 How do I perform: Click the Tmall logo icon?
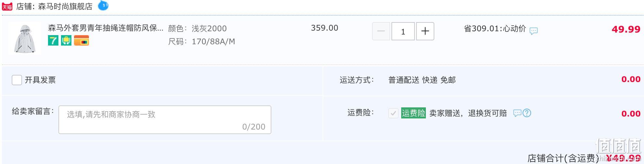7,7
